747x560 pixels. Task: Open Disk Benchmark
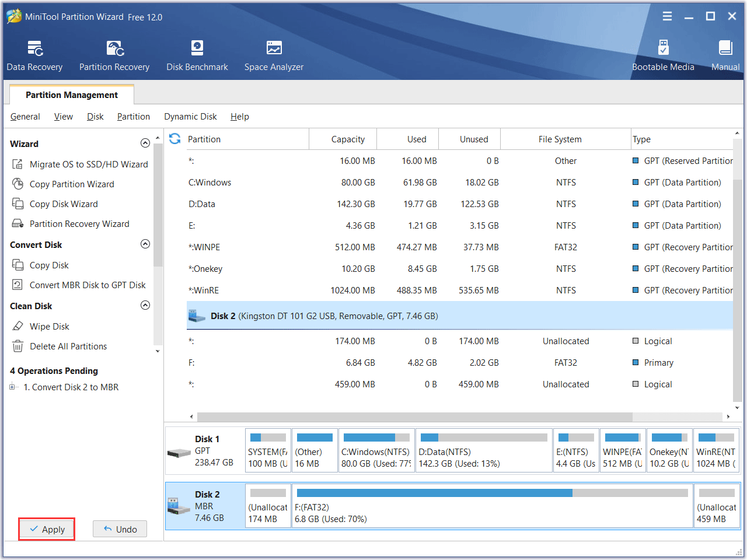[197, 56]
